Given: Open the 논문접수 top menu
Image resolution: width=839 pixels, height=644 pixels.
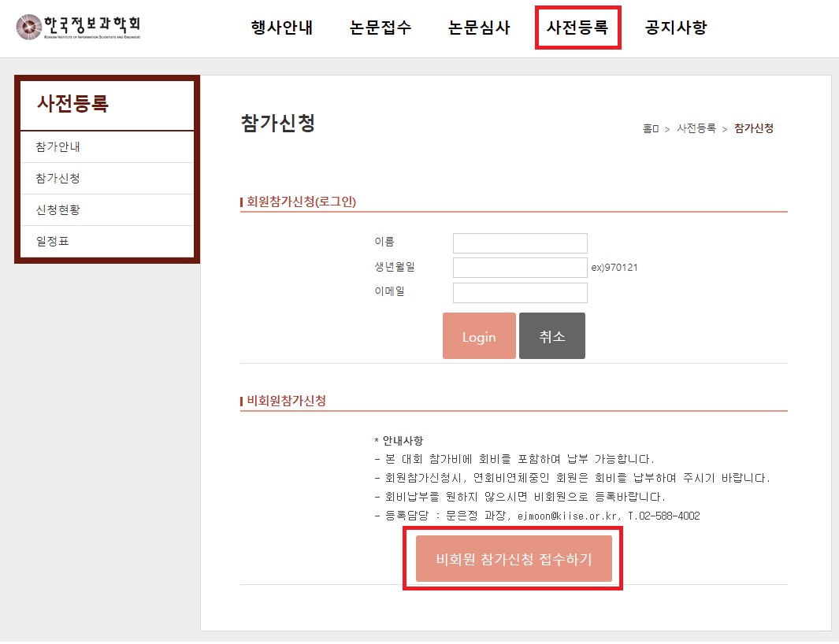Looking at the screenshot, I should click(381, 28).
